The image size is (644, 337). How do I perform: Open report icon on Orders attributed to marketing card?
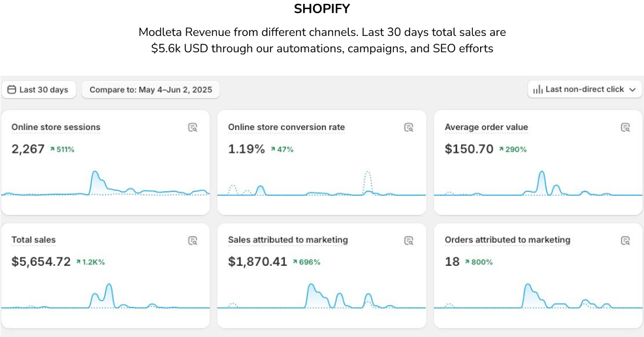625,240
